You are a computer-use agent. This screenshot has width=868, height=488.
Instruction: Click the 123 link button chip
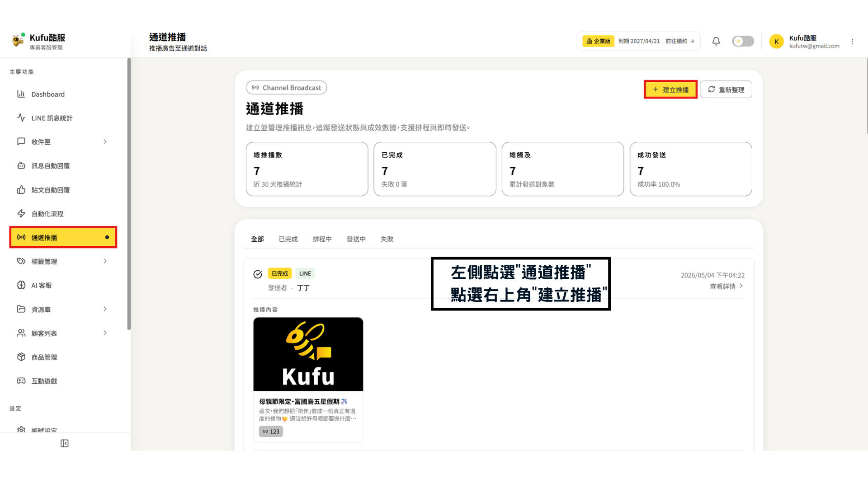[x=271, y=432]
